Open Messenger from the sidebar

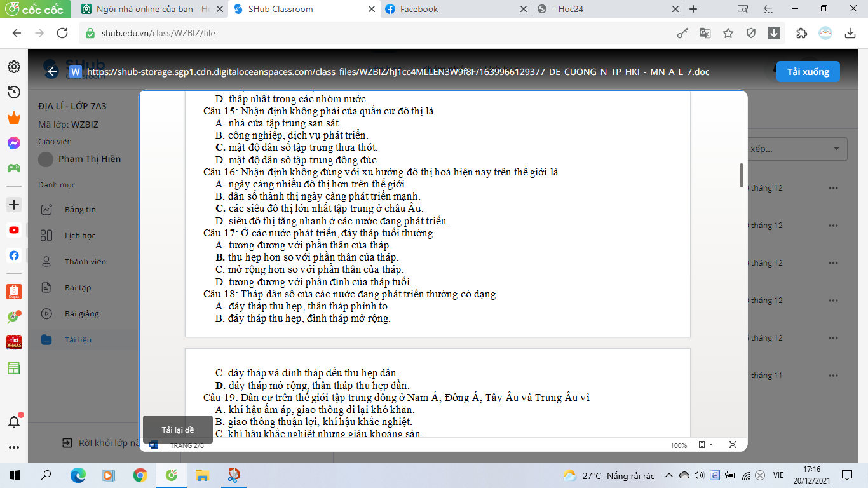(x=13, y=144)
